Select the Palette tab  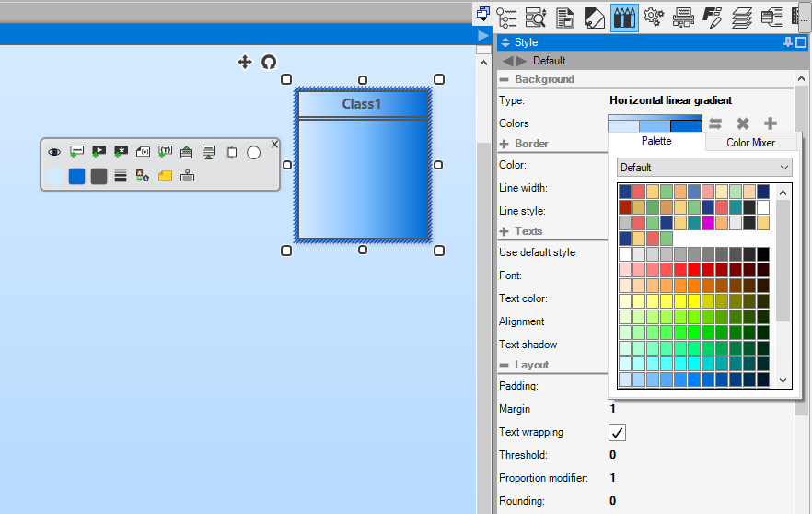[x=656, y=141]
